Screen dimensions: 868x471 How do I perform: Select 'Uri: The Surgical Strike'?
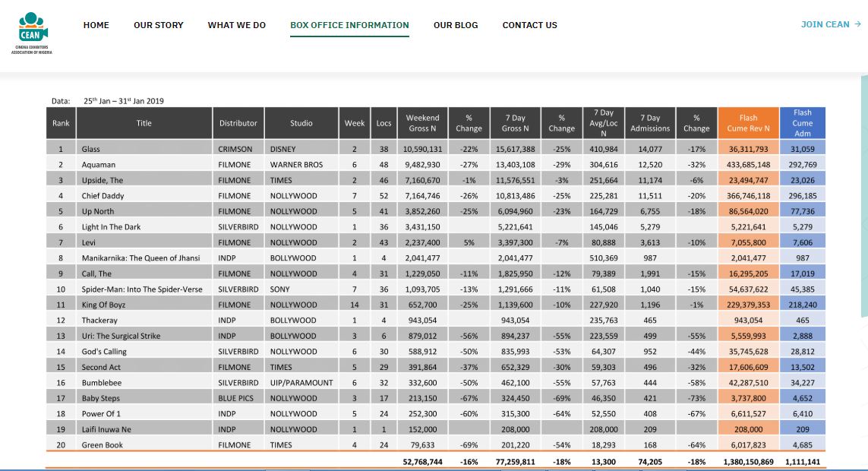pos(121,336)
